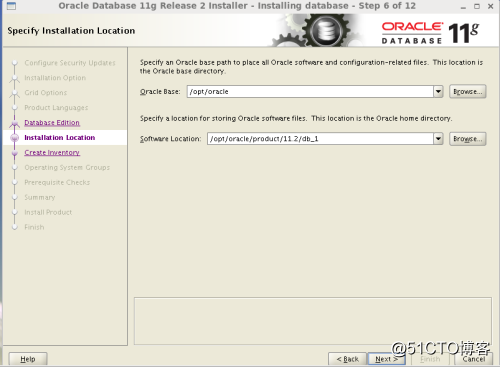Click Browse button next to Software Location
The width and height of the screenshot is (500, 367).
point(467,139)
